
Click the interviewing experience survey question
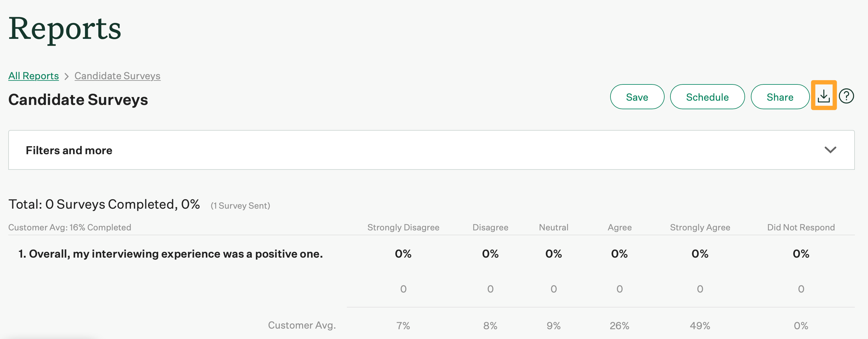[x=171, y=254]
